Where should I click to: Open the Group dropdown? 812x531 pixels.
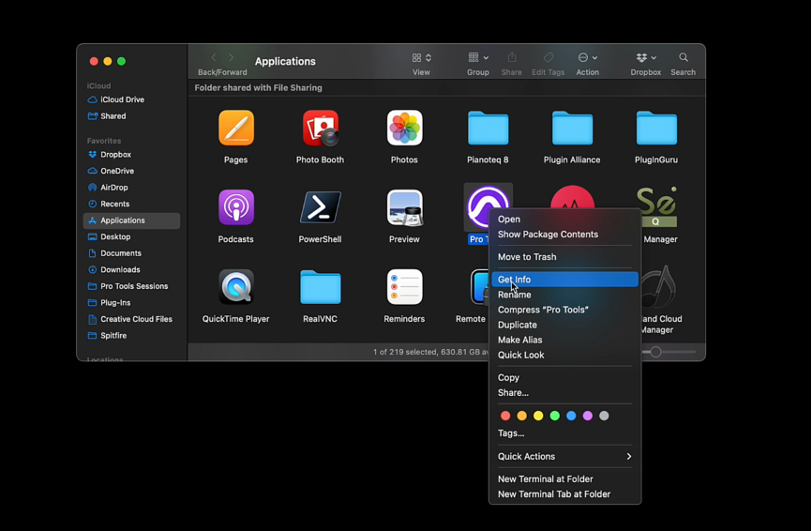click(478, 57)
